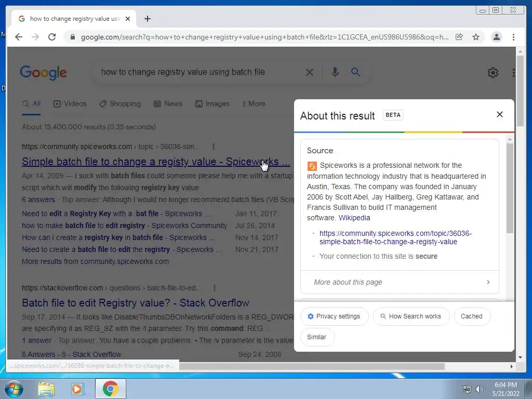532x399 pixels.
Task: Click the horizontal scrollbar at the page bottom
Action: click(x=312, y=366)
